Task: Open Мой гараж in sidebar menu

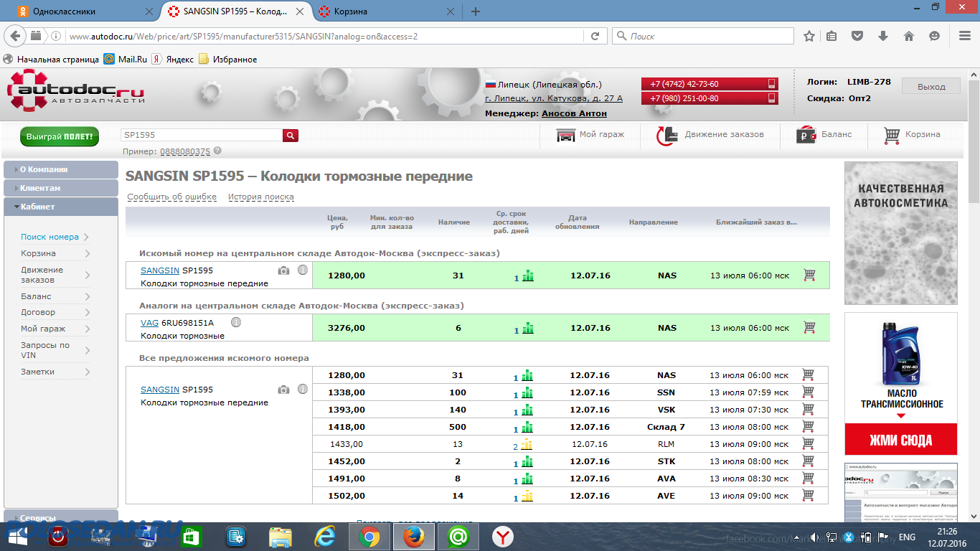Action: pyautogui.click(x=43, y=329)
